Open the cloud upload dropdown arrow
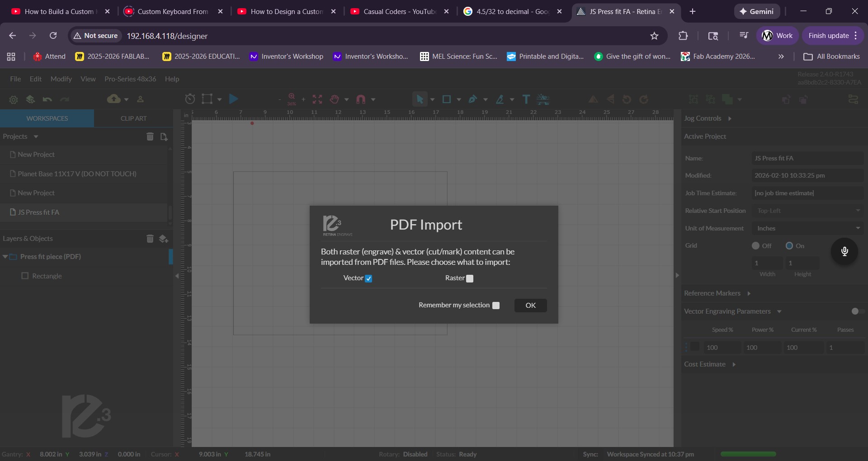This screenshot has width=868, height=461. pos(126,99)
